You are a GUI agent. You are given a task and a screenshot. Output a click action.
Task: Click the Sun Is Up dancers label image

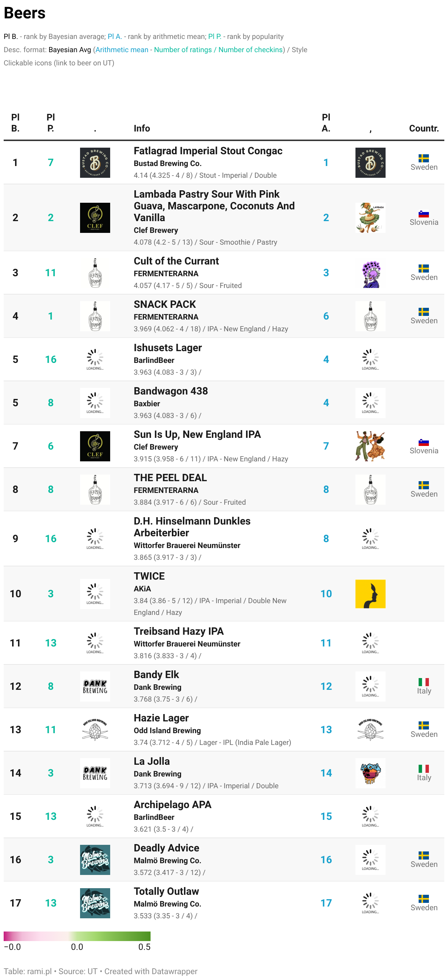[370, 446]
